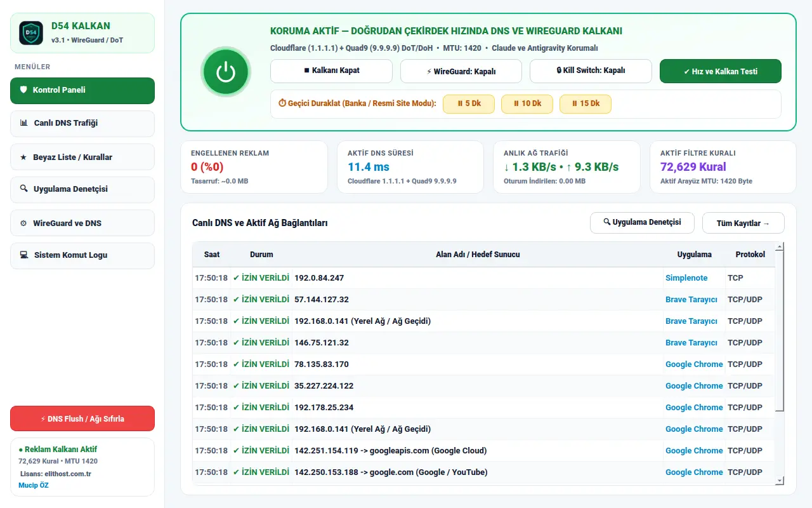The image size is (812, 508).
Task: Show the Sistem Komut Logu page
Action: (82, 255)
